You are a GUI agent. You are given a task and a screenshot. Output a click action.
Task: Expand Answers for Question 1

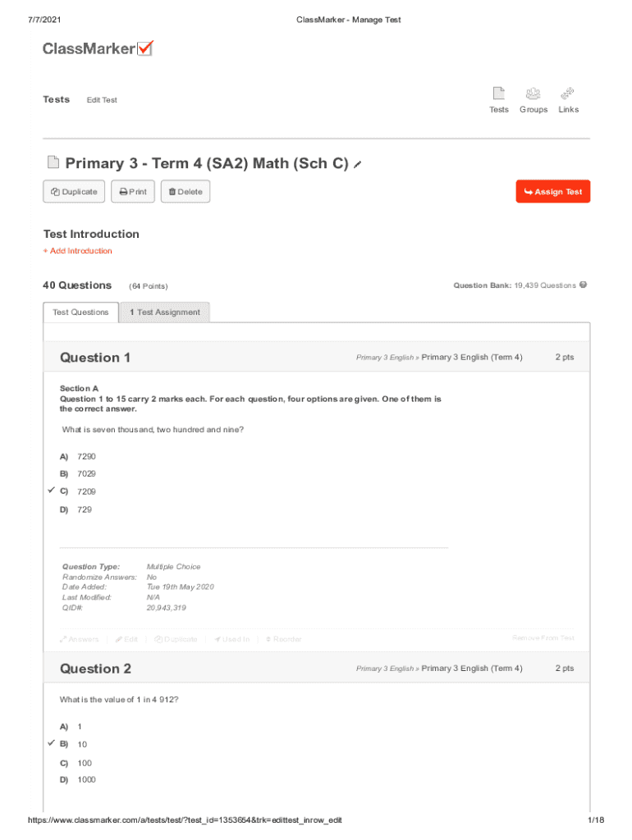(x=80, y=640)
